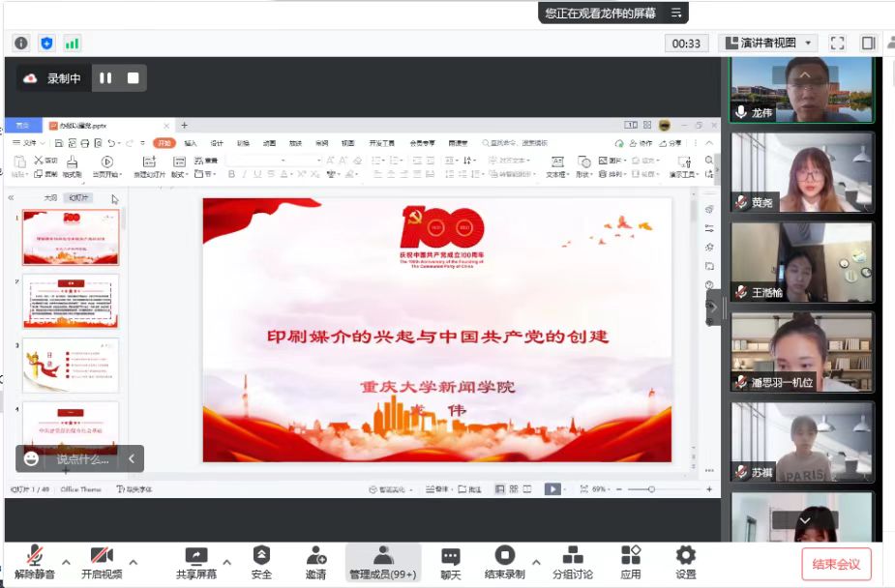Open viewing options menu at top banner
Viewport: 895px width, 588px height.
tap(677, 13)
